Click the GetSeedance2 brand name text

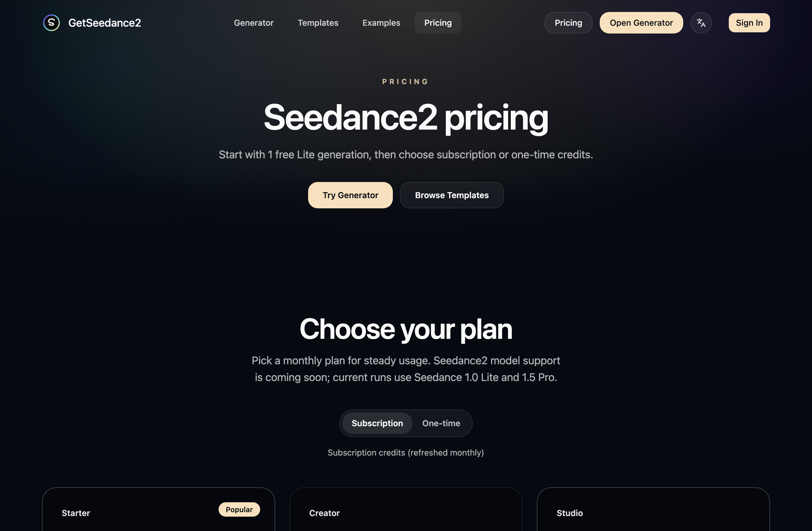(x=104, y=22)
